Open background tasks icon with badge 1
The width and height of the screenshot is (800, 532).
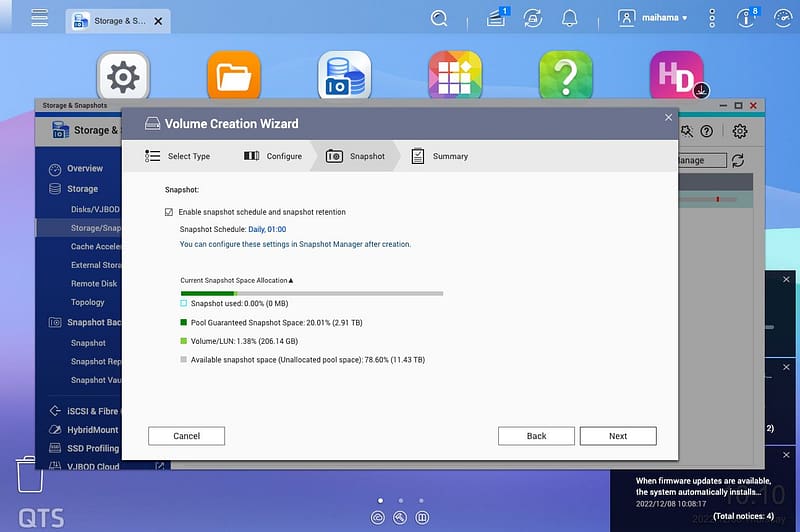click(x=497, y=17)
